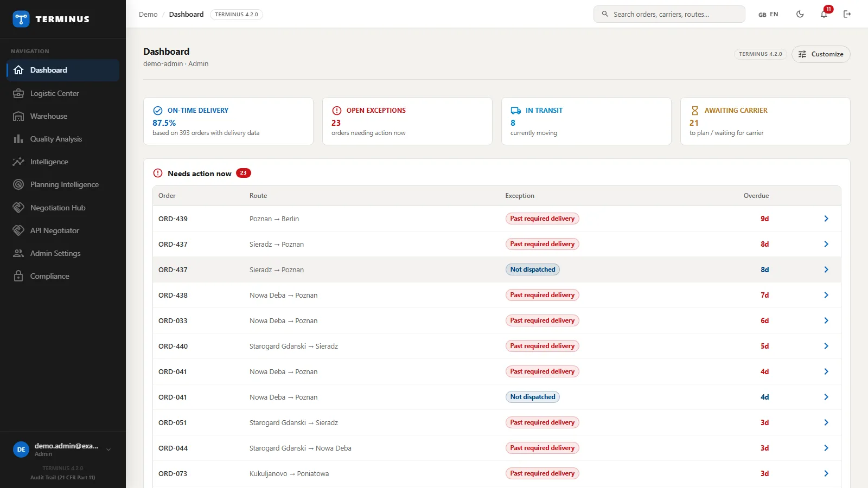Switch language via GB EN selector
868x488 pixels.
[768, 15]
